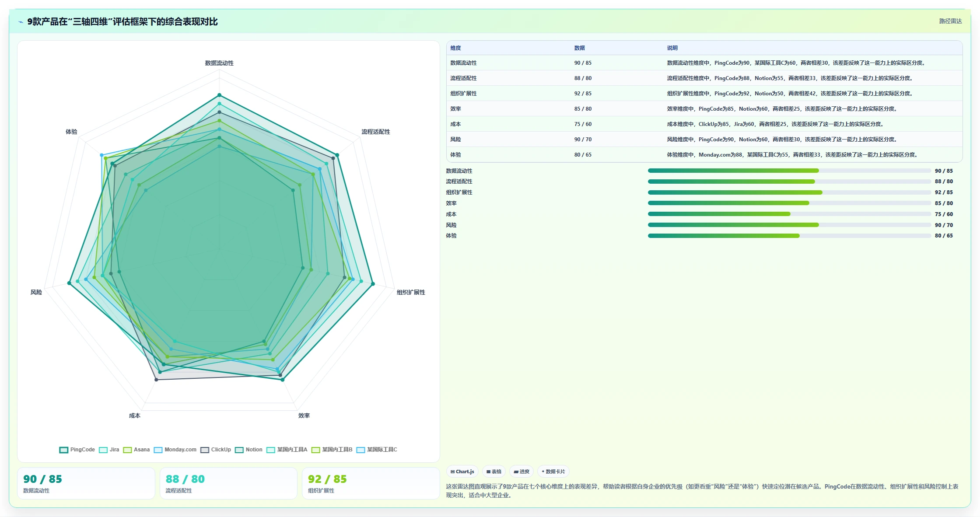The image size is (980, 517).
Task: Open the 92 / 85 组织扩展性 stat card
Action: (371, 483)
